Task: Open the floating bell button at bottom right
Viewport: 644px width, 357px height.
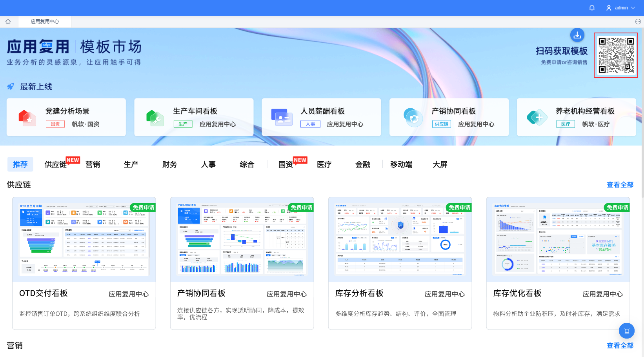Action: point(627,331)
